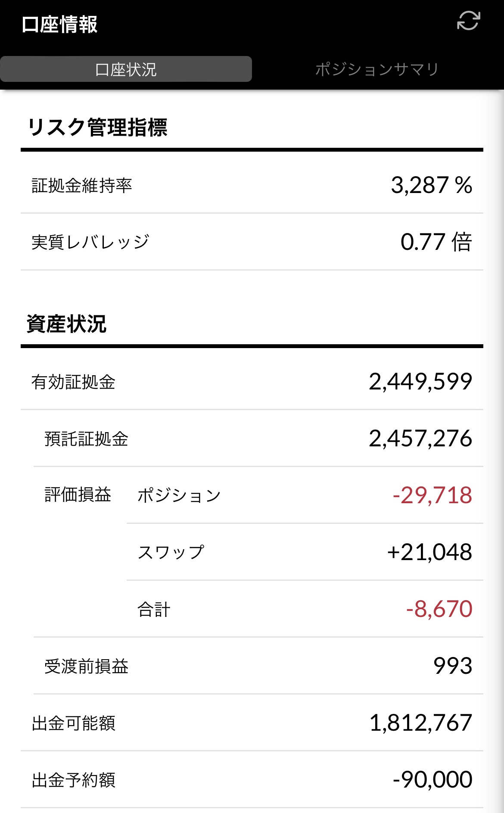
Task: Tap the 3,287 % margin ratio value
Action: pyautogui.click(x=431, y=185)
